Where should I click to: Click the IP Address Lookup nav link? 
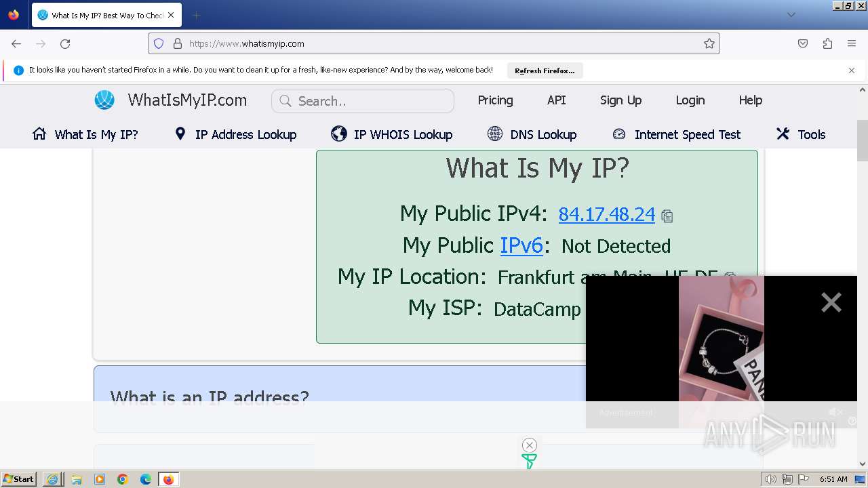click(x=245, y=134)
